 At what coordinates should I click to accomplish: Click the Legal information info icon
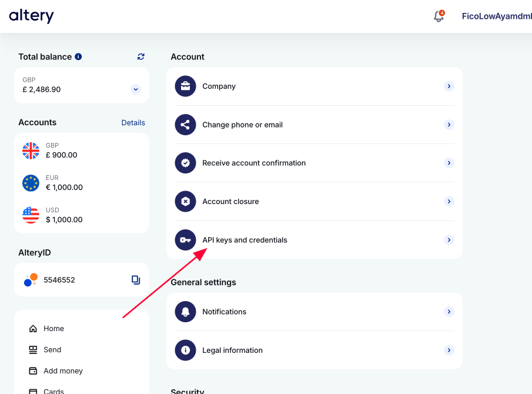185,350
